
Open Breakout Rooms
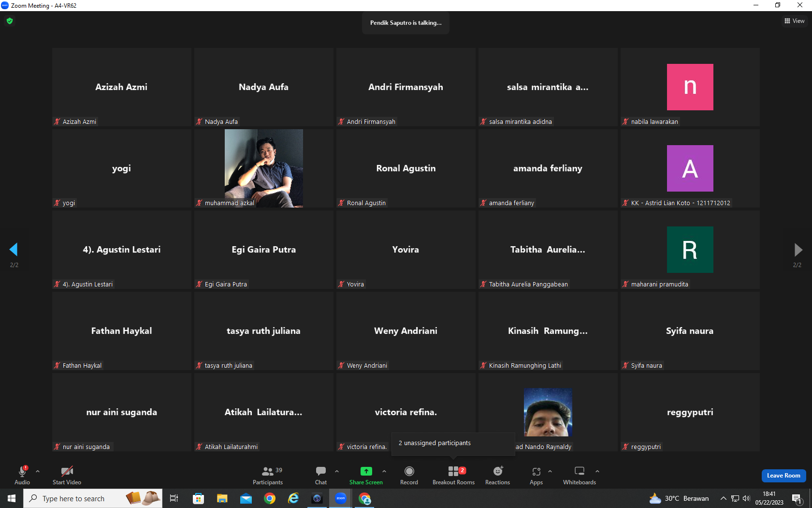pos(453,475)
